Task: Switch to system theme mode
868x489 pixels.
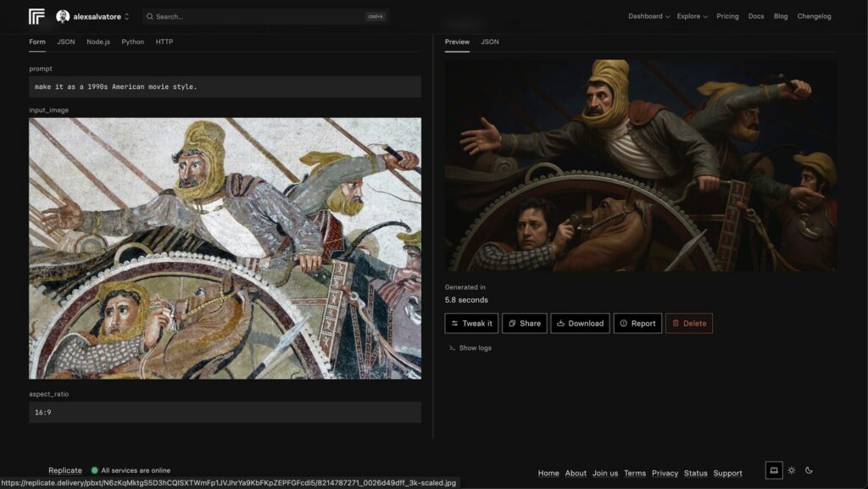Action: click(774, 470)
